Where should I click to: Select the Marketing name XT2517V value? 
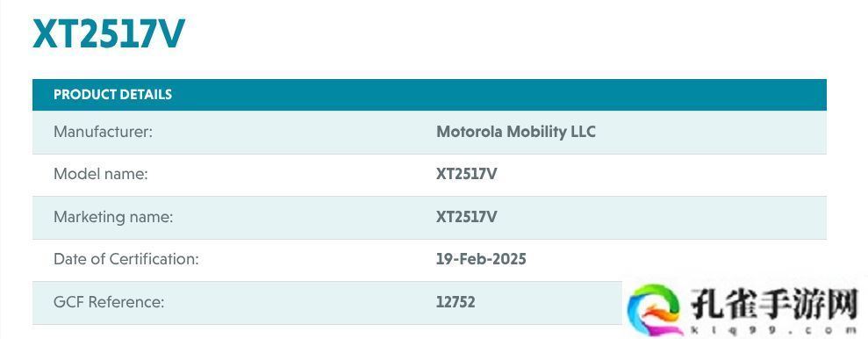467,217
